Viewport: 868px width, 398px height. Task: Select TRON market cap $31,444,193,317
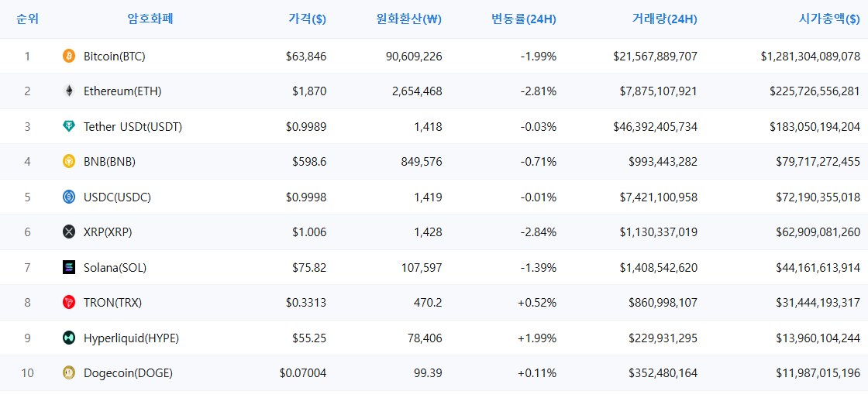(818, 302)
